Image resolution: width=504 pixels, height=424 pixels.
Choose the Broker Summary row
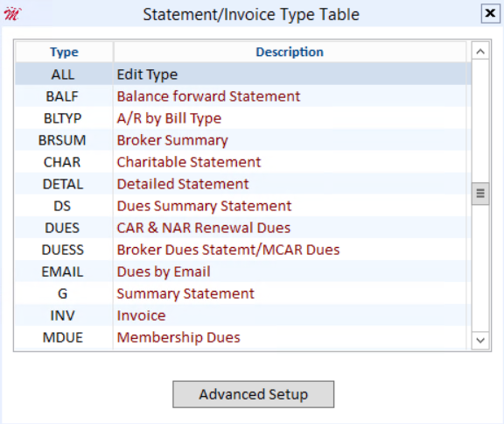click(x=243, y=140)
